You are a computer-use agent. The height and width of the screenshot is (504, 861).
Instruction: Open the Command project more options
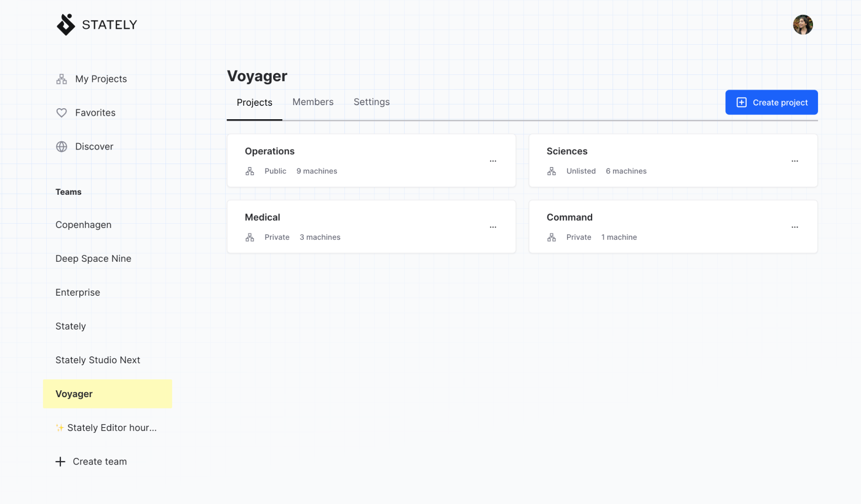pyautogui.click(x=795, y=227)
